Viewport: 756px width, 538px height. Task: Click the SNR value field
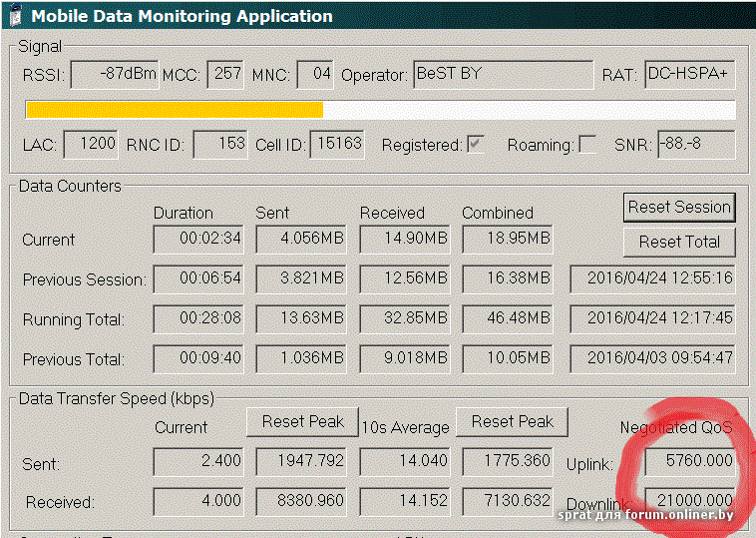click(695, 145)
